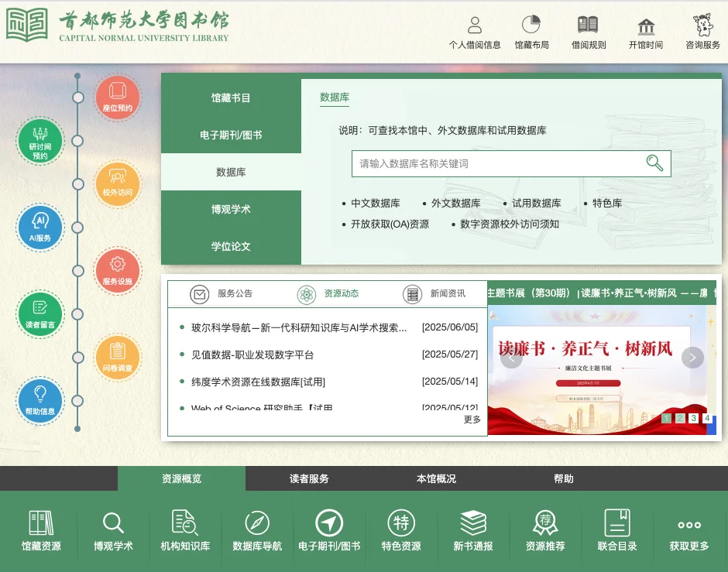Screen dimensions: 728x572
Task: Click the 座位预约 circle icon
Action: 118,98
